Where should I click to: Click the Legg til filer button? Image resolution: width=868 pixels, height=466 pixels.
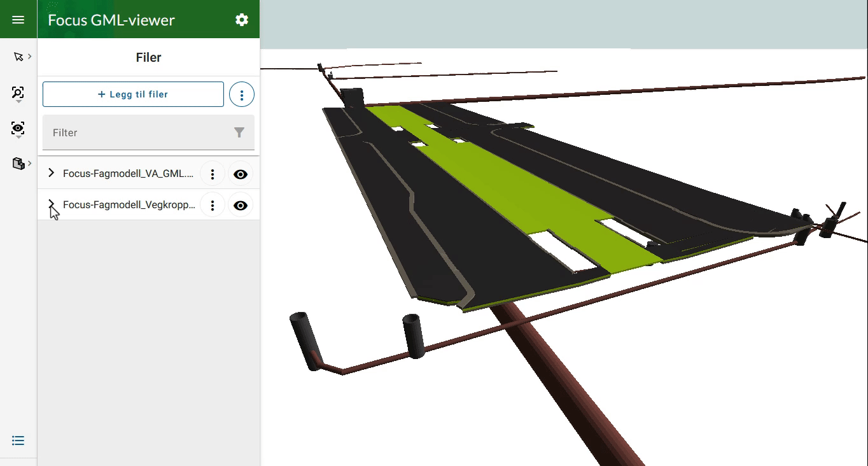[133, 94]
